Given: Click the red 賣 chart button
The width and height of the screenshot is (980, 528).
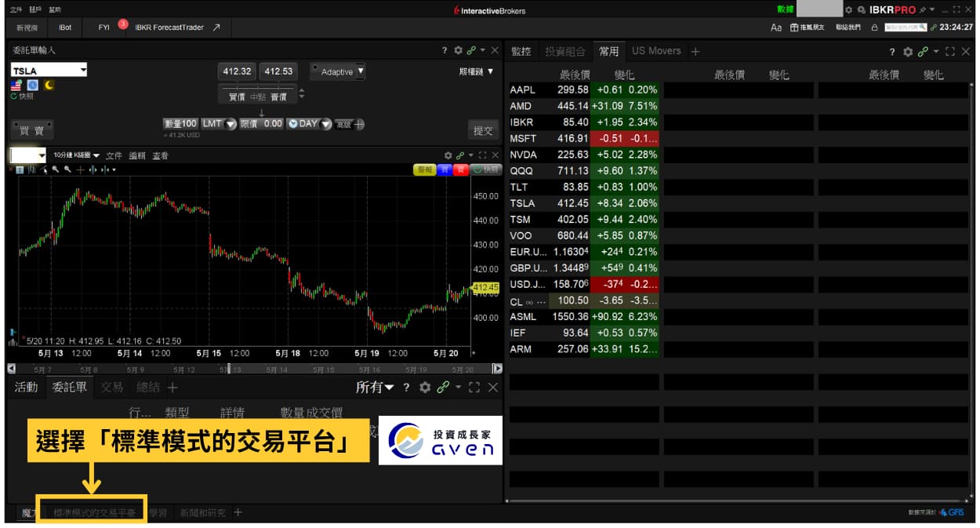Looking at the screenshot, I should (x=461, y=169).
